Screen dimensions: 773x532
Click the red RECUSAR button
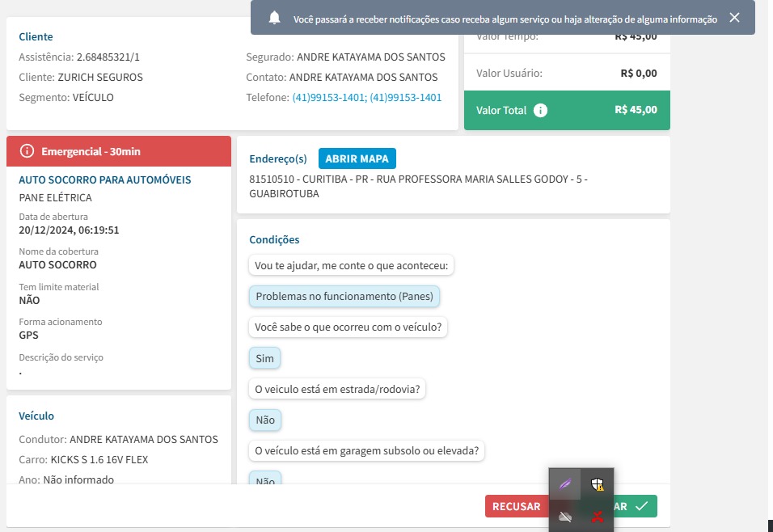tap(516, 506)
